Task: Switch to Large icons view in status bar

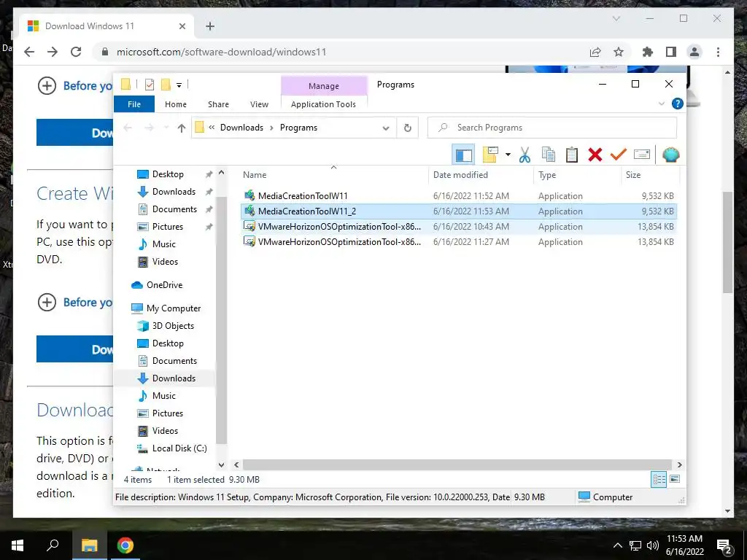Action: [675, 479]
